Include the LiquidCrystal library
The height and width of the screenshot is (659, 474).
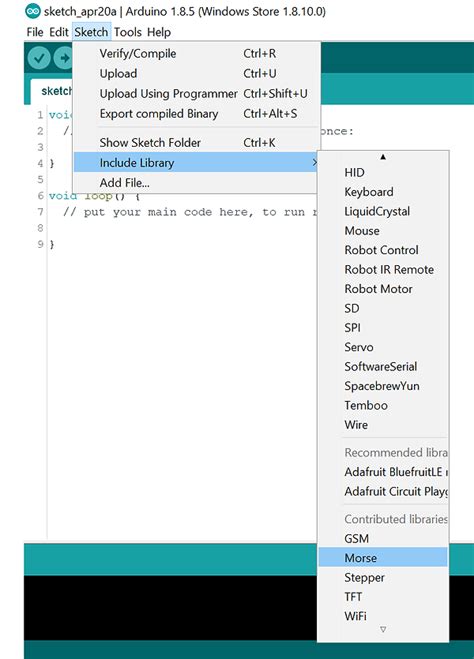click(x=383, y=211)
